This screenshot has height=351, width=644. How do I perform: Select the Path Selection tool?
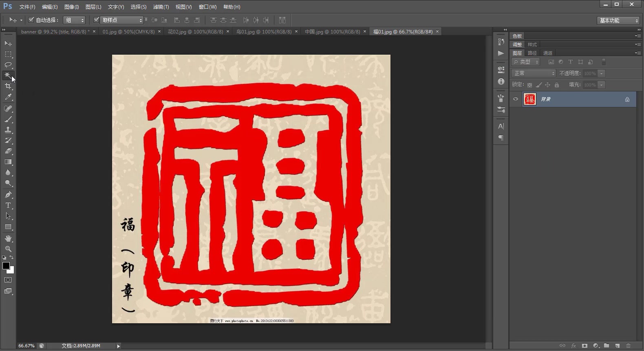coord(8,216)
